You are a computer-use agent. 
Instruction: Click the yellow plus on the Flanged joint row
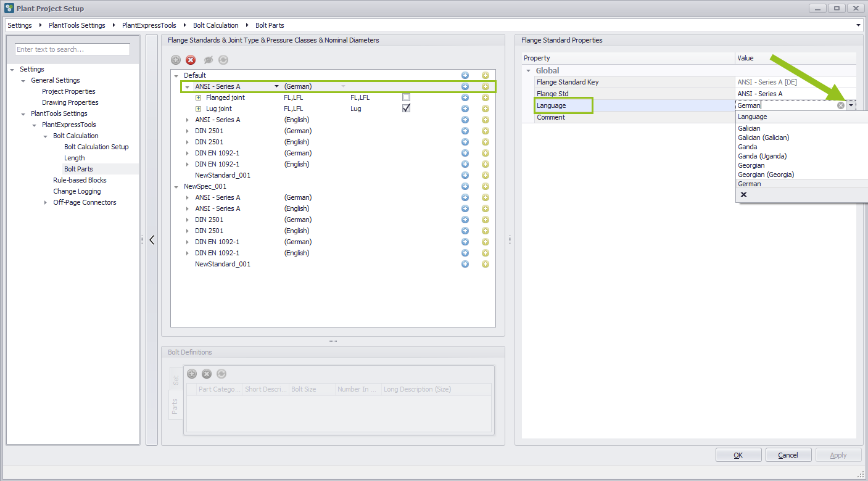(x=486, y=97)
